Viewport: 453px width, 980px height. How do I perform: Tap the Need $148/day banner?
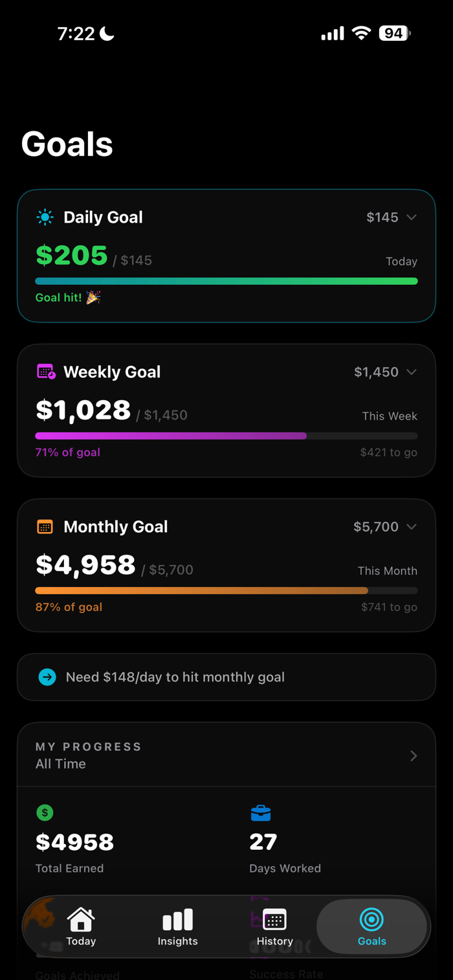tap(226, 677)
